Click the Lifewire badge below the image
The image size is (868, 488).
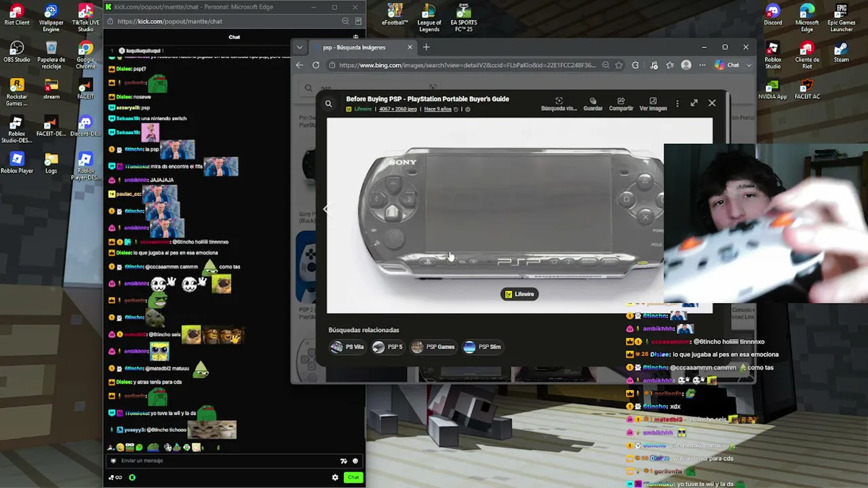[519, 294]
